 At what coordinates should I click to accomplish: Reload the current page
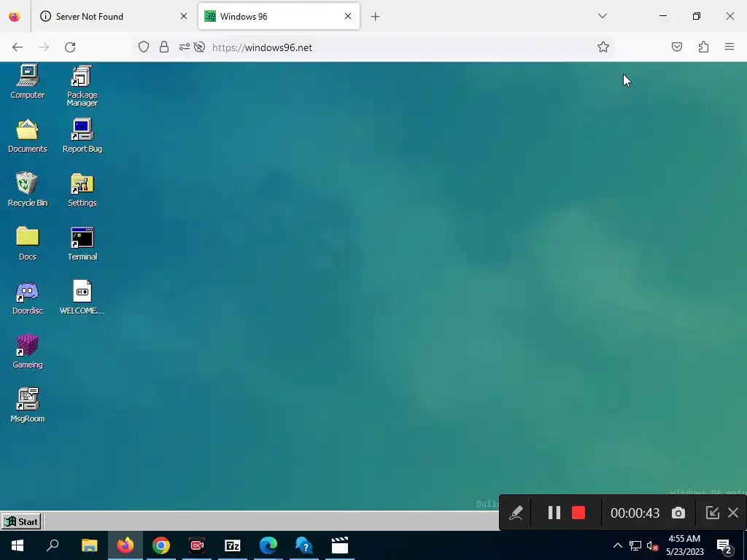pyautogui.click(x=70, y=47)
